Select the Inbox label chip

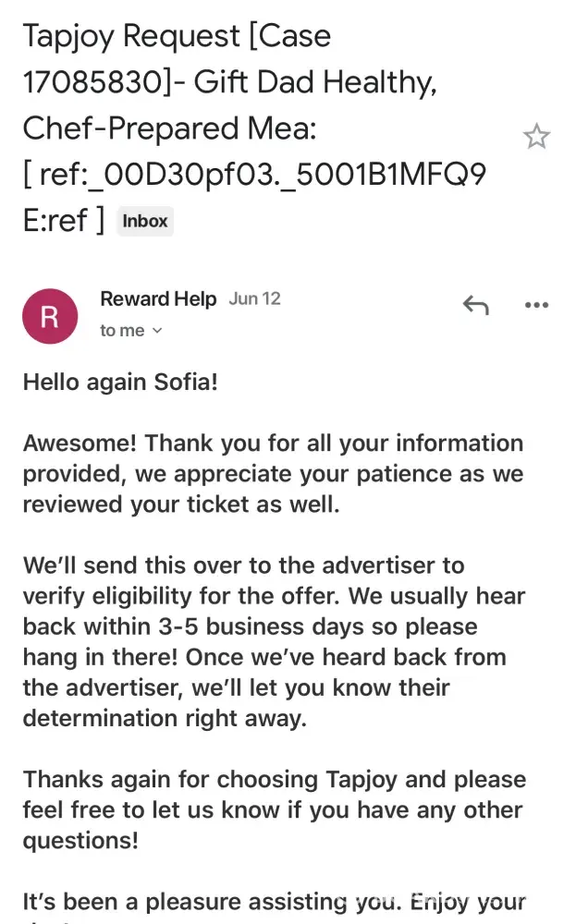click(145, 221)
